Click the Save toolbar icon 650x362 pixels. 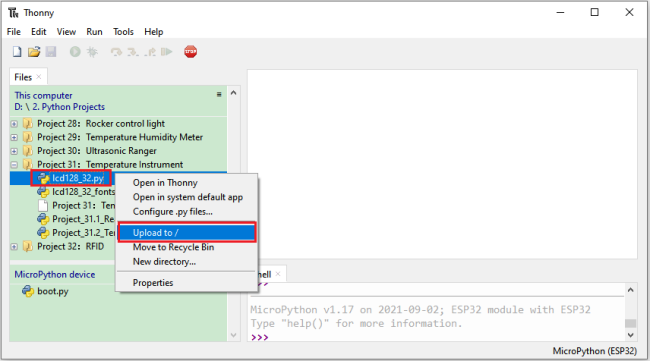[51, 52]
